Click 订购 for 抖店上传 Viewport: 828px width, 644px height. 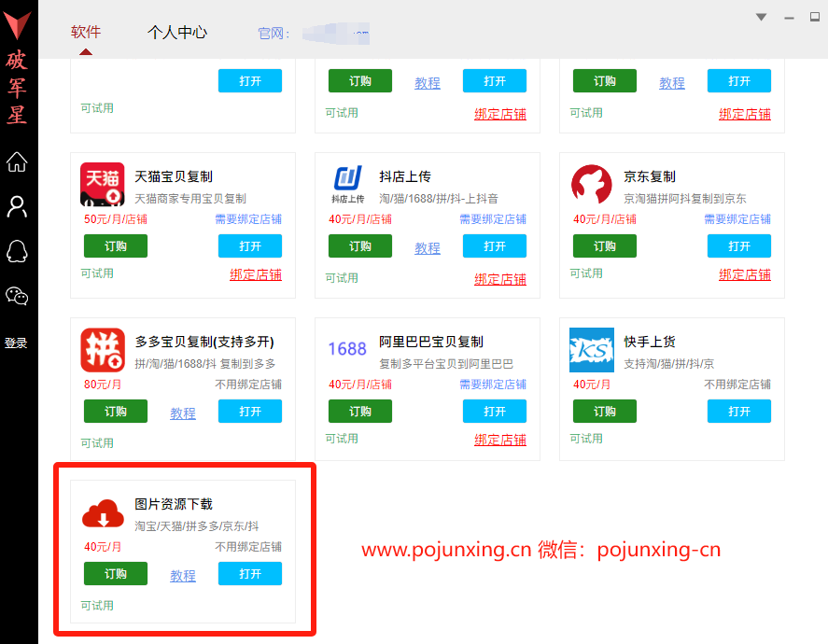[360, 246]
